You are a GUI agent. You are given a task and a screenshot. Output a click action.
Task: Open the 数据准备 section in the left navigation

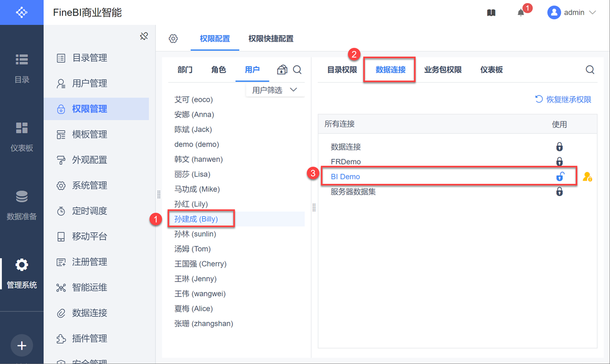pos(22,205)
